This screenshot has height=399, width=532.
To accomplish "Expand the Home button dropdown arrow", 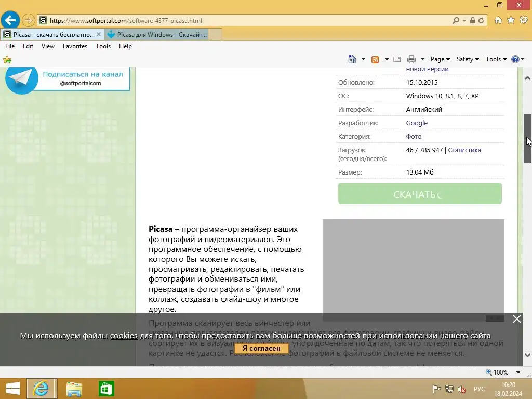I will (363, 59).
